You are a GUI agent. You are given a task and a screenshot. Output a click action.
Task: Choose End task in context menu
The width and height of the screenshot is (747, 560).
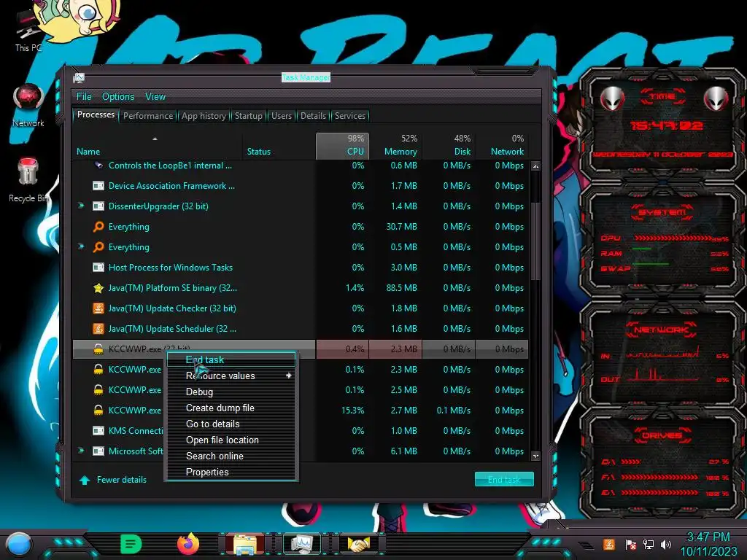click(x=231, y=359)
